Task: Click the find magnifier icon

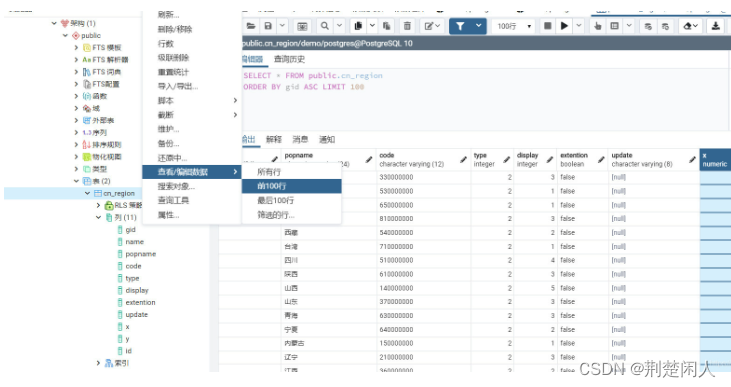Action: [325, 26]
